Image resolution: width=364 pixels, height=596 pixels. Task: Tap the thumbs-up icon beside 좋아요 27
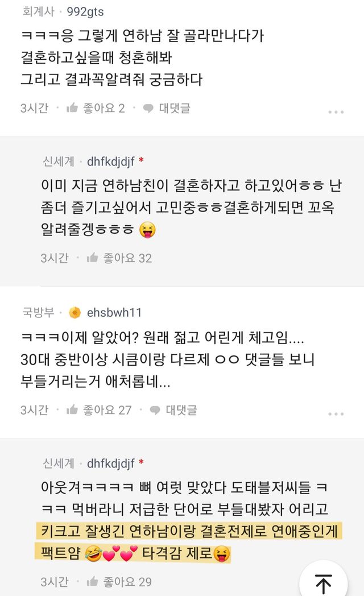tap(72, 409)
